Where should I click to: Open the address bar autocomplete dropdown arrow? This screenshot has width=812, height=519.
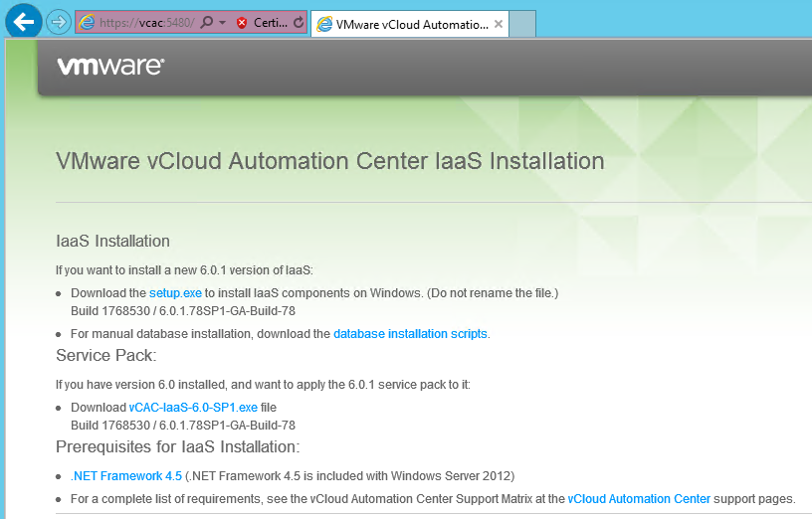(x=222, y=22)
